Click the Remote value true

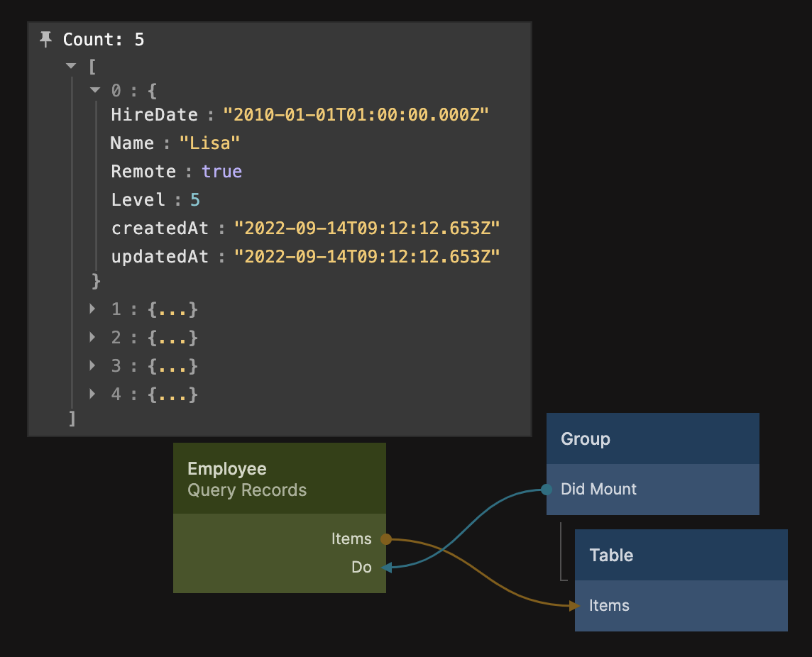pos(221,172)
